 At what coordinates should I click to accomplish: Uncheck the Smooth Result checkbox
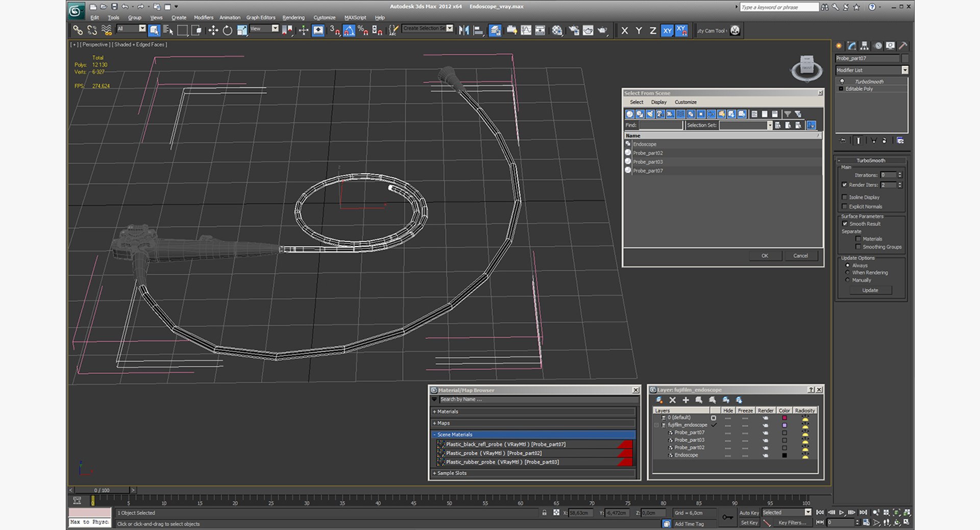pos(844,224)
